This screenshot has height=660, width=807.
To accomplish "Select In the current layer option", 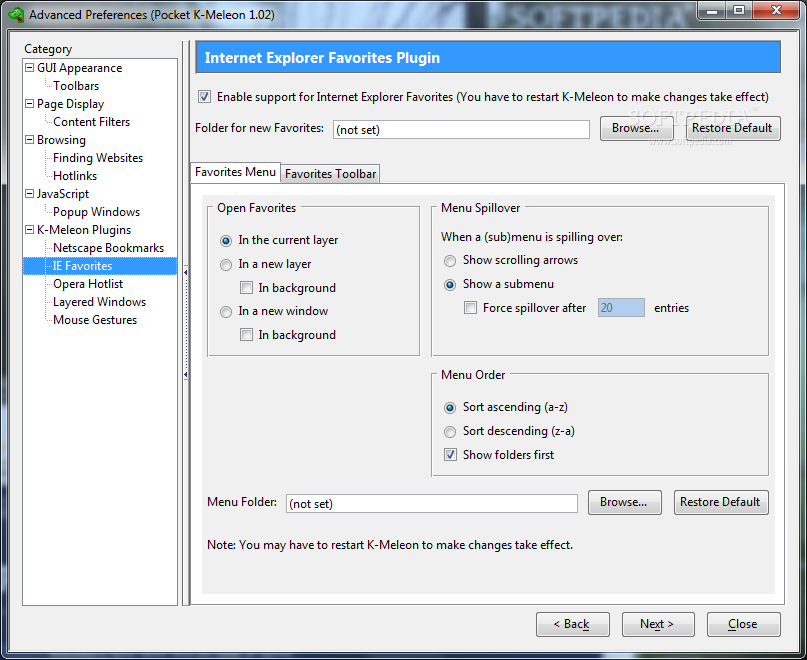I will click(225, 240).
